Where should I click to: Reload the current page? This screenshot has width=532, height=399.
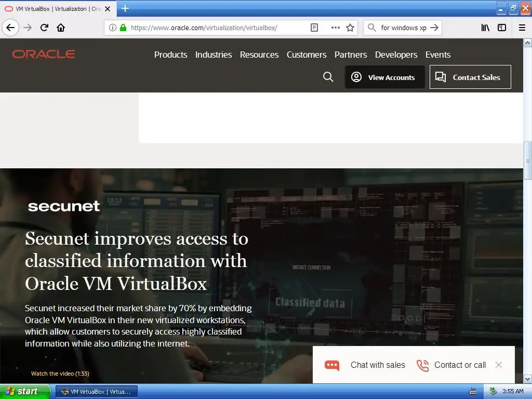pyautogui.click(x=45, y=28)
